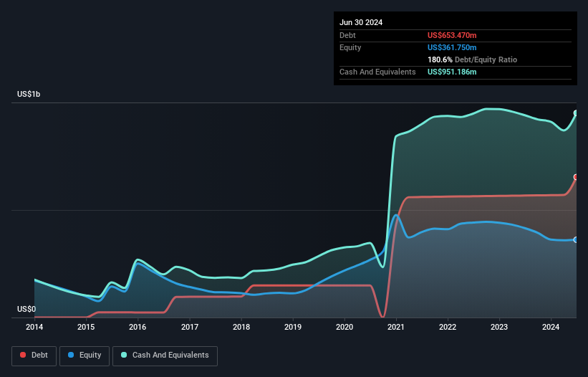Click the Cash And Equivalents tooltip label

pyautogui.click(x=377, y=72)
